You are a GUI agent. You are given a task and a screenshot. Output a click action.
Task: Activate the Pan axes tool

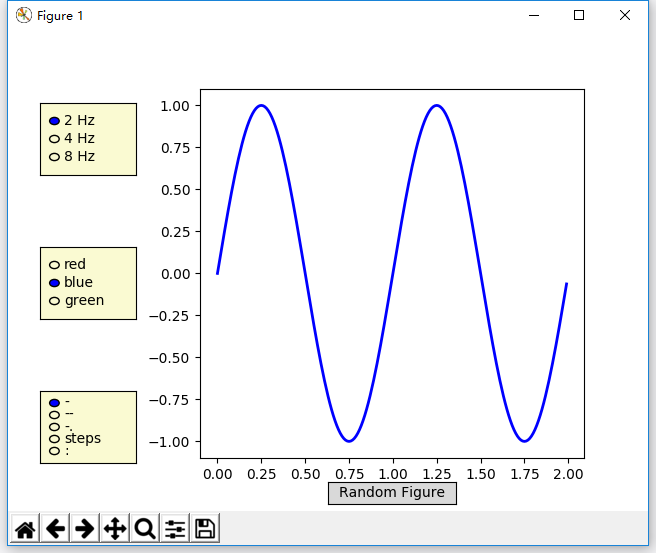115,529
